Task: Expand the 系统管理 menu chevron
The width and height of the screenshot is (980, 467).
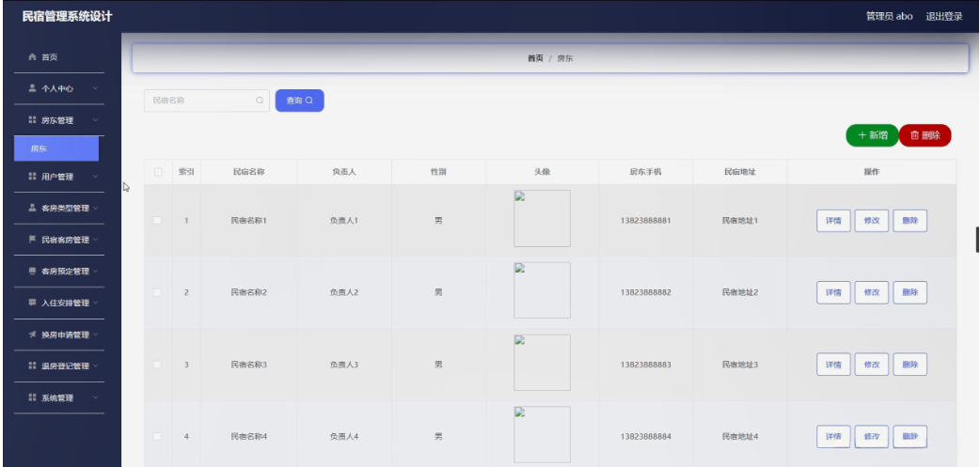Action: click(96, 397)
